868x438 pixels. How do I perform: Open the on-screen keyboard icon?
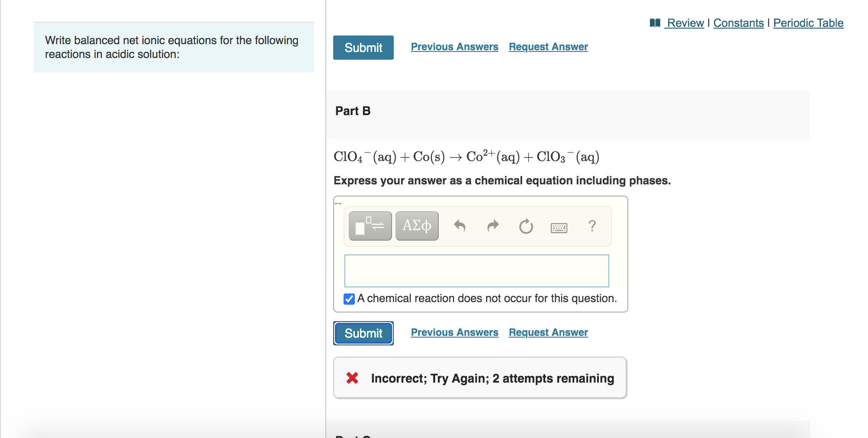click(x=559, y=228)
